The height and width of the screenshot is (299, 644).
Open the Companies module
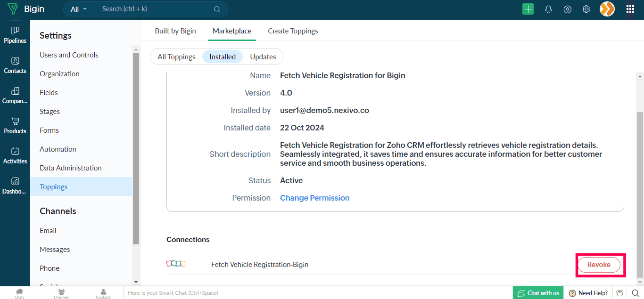click(x=15, y=95)
